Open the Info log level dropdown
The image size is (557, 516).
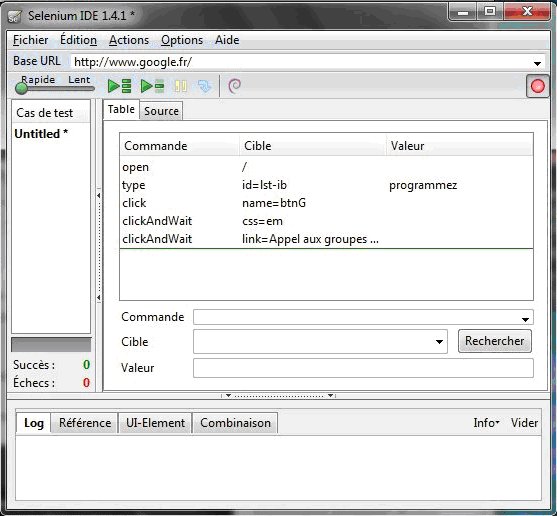(x=486, y=423)
